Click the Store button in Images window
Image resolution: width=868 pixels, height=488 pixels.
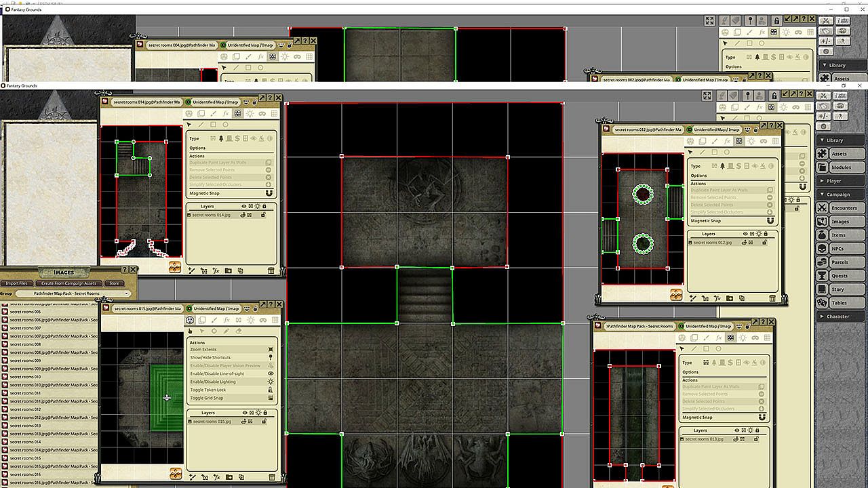[x=114, y=283]
